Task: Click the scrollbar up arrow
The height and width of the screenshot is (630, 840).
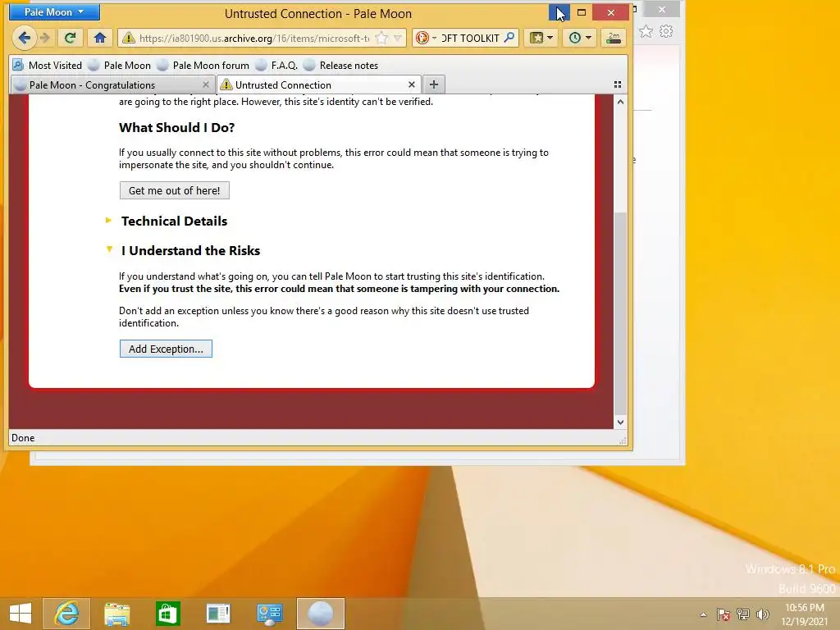Action: pos(620,102)
